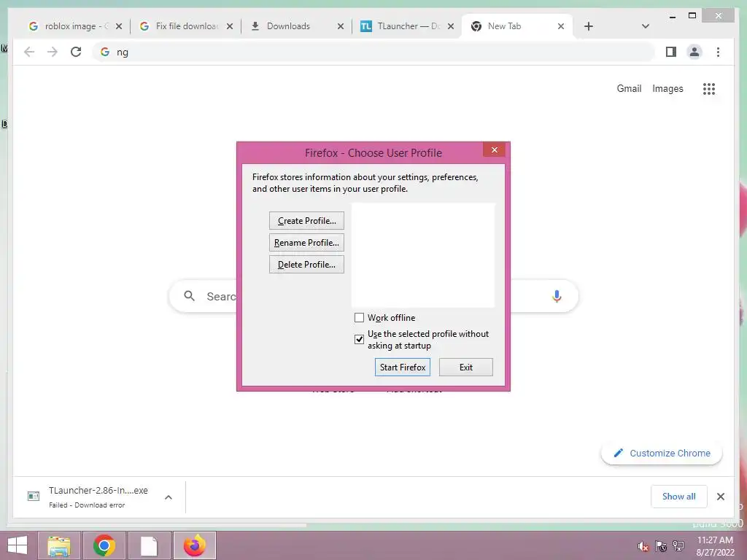Click the TLauncher-2.86 download file name
This screenshot has height=560, width=747.
98,491
